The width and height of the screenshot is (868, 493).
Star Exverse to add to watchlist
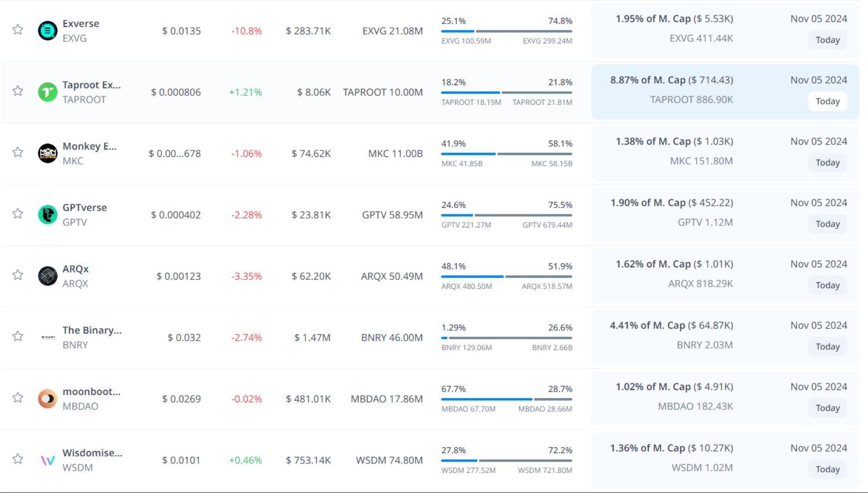click(18, 30)
